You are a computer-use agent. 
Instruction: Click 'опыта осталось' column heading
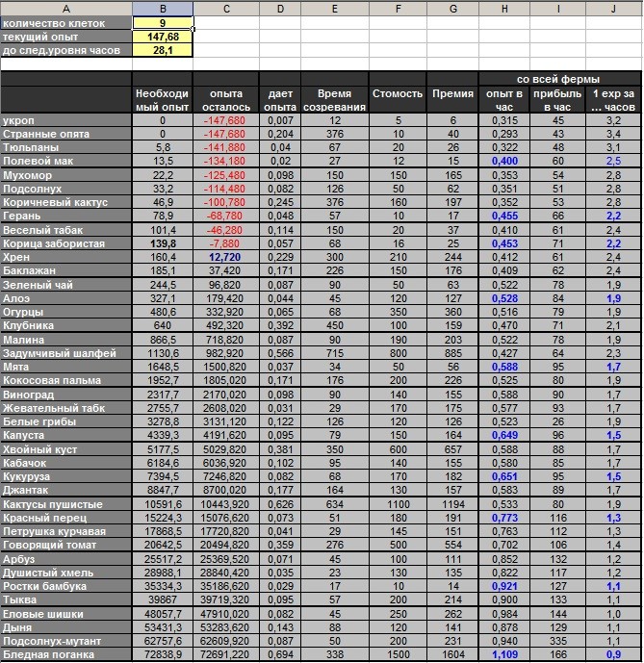(x=225, y=100)
